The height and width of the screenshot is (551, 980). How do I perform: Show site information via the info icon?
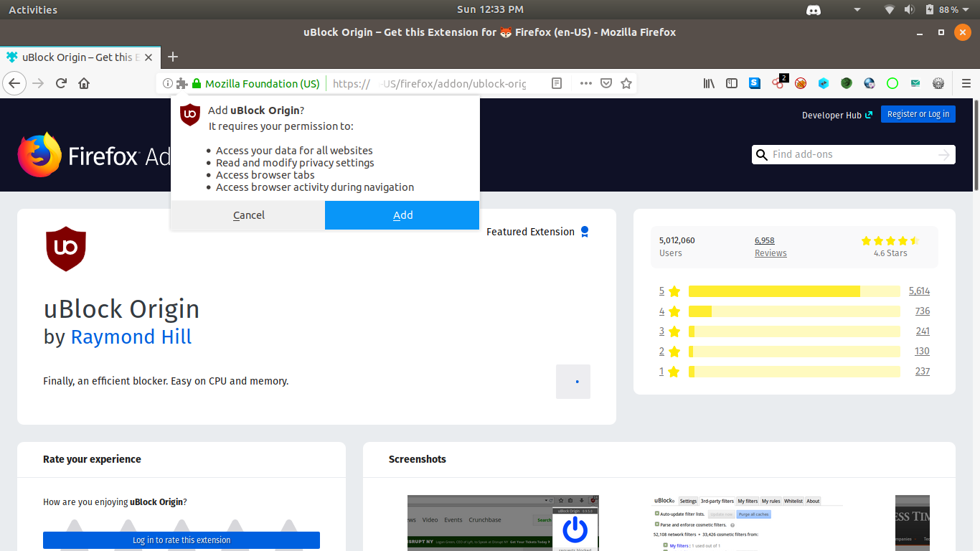[167, 83]
